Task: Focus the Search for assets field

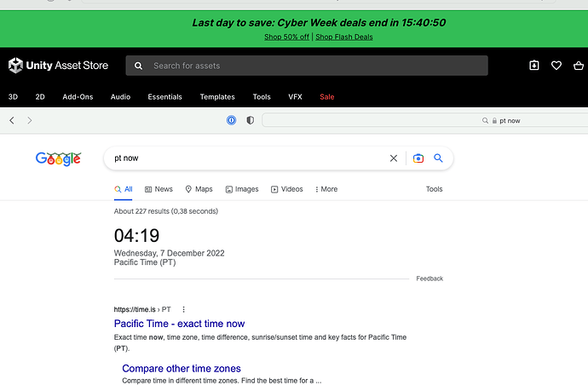Action: [315, 66]
